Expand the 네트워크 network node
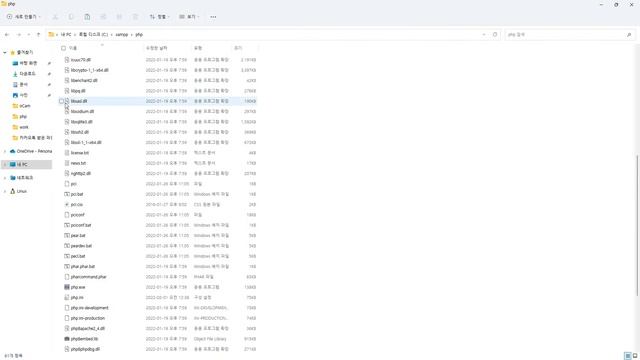The image size is (640, 360). (x=5, y=178)
